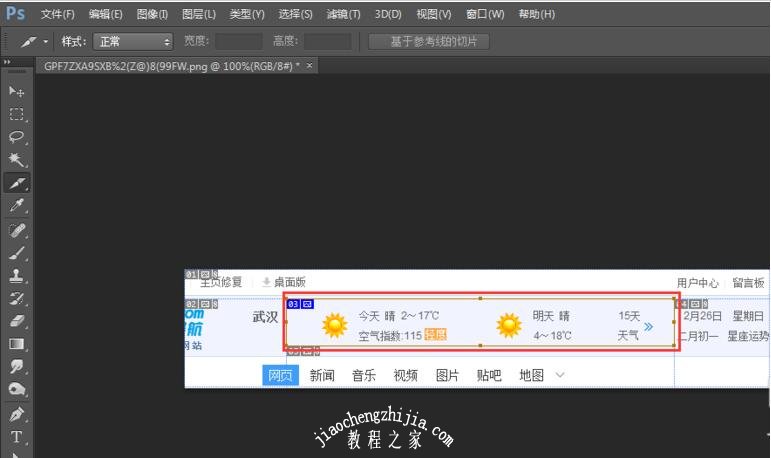771x458 pixels.
Task: Select the Lasso tool
Action: (x=16, y=137)
